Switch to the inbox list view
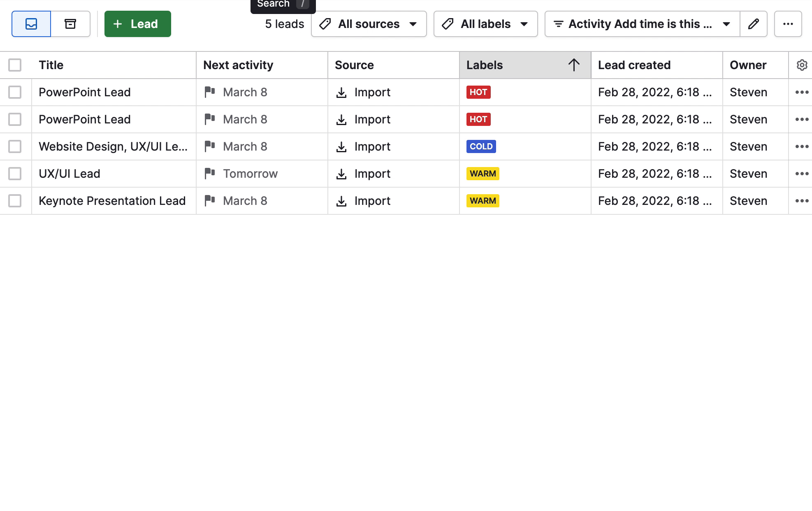This screenshot has height=511, width=812. pos(31,24)
